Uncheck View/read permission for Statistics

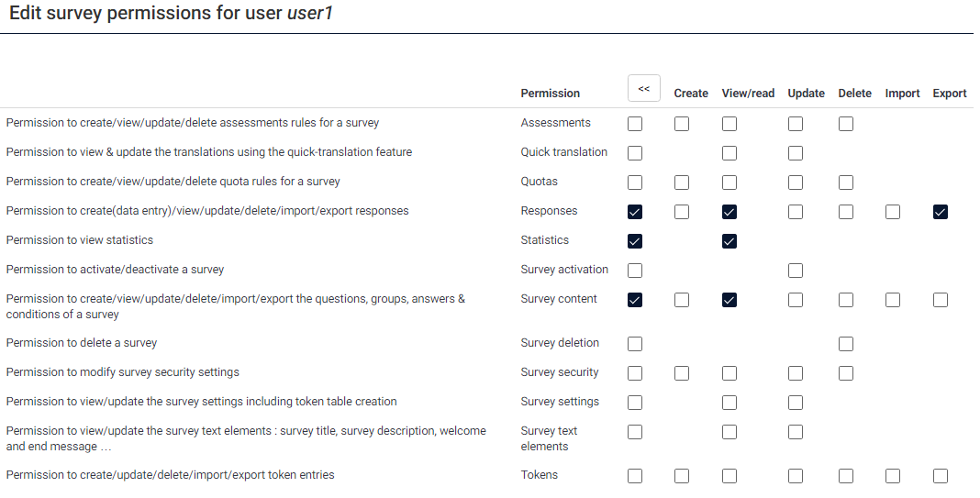coord(729,241)
